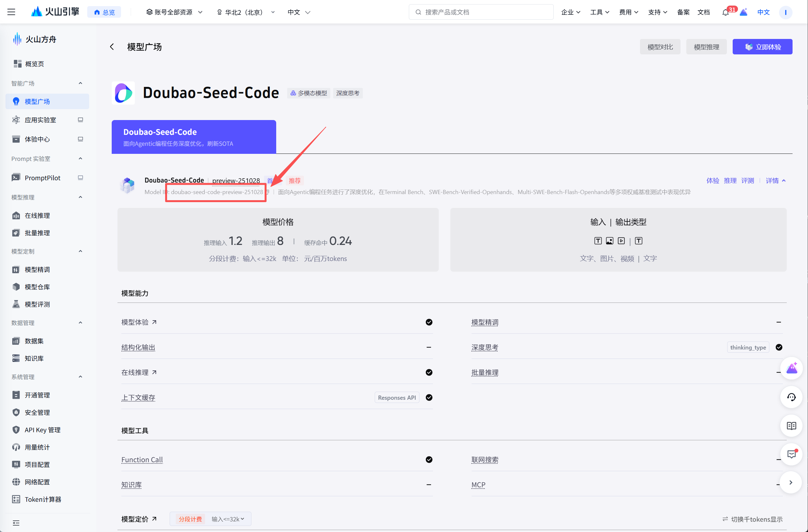Viewport: 808px width, 532px height.
Task: Toggle 切换千tokens显示 unit switch
Action: (x=752, y=519)
